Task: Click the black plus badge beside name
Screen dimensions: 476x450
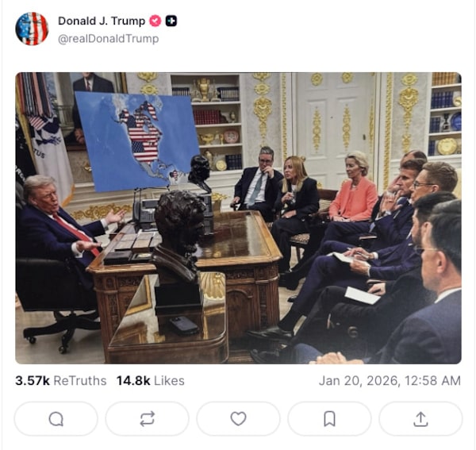Action: [x=171, y=21]
